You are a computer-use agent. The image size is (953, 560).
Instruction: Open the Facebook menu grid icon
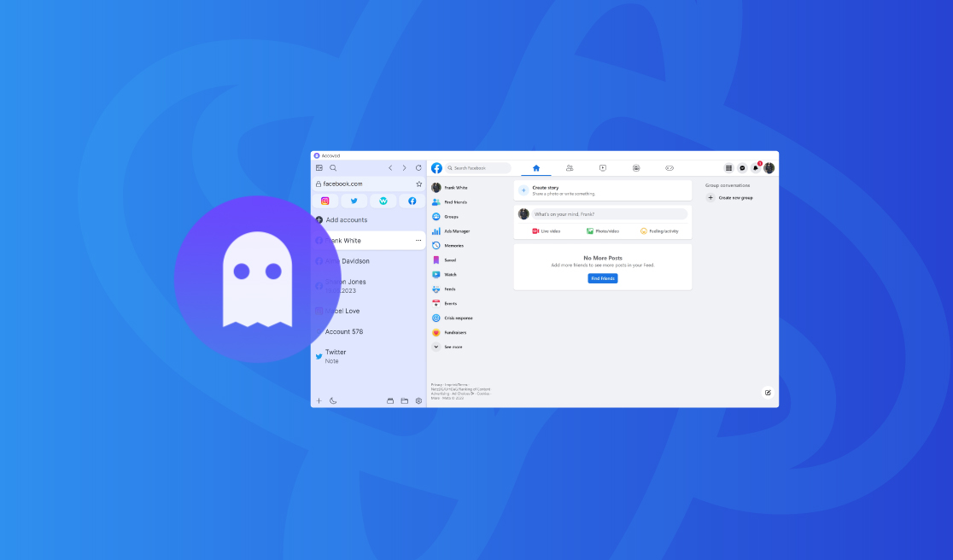[728, 168]
